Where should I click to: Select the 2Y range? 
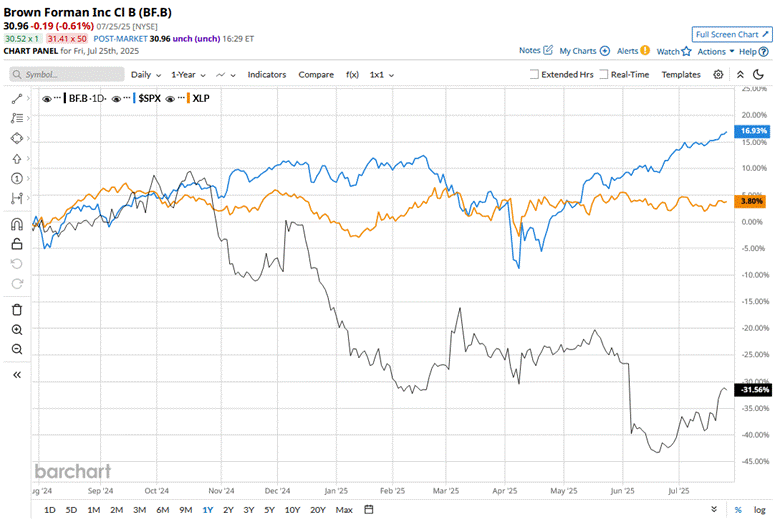(x=228, y=510)
